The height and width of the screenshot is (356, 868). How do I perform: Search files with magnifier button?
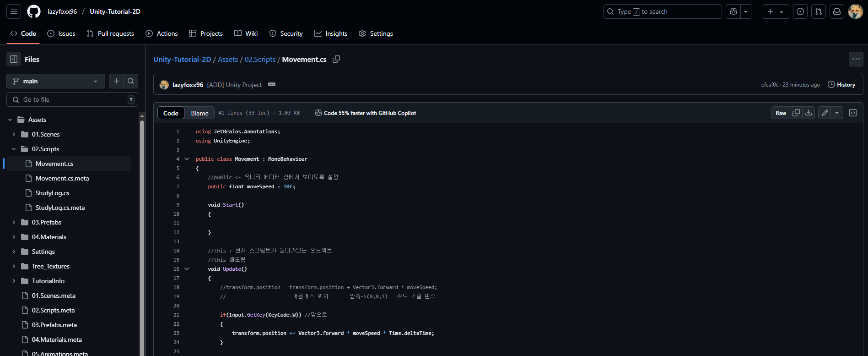tap(131, 81)
